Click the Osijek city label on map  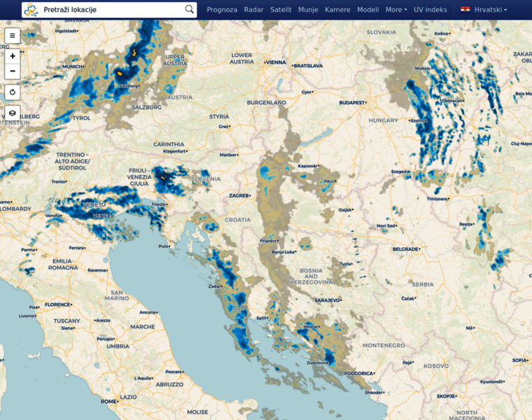344,210
